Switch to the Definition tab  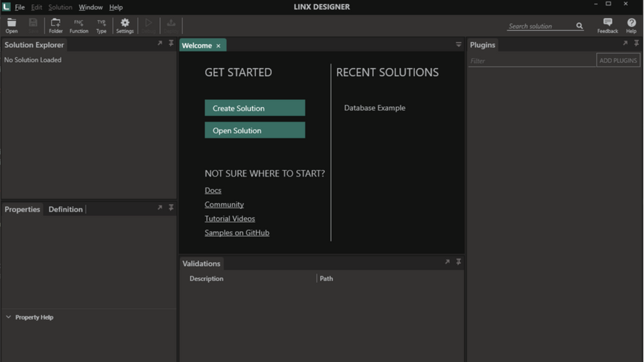pos(65,209)
